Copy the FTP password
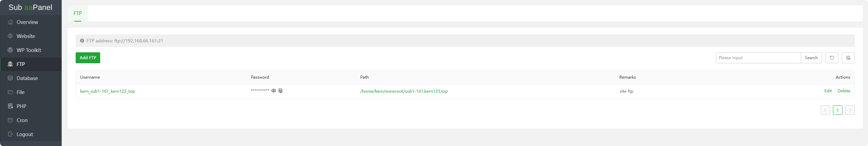The image size is (868, 146). point(280,91)
